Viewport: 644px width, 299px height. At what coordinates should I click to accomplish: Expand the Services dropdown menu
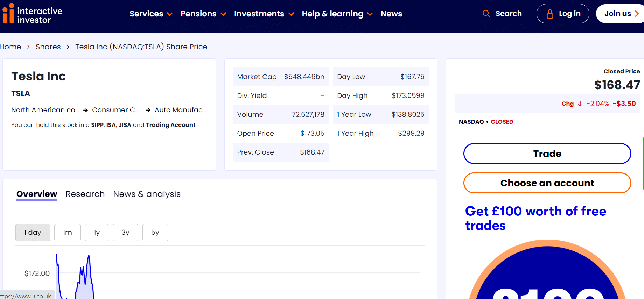(x=151, y=14)
